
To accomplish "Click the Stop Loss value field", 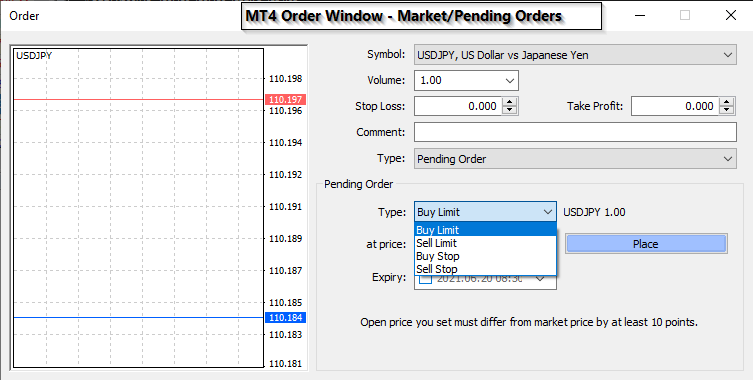I will [x=458, y=106].
